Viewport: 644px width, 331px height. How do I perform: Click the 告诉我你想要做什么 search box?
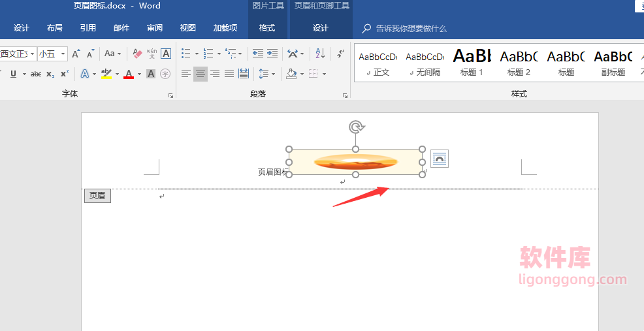point(404,28)
